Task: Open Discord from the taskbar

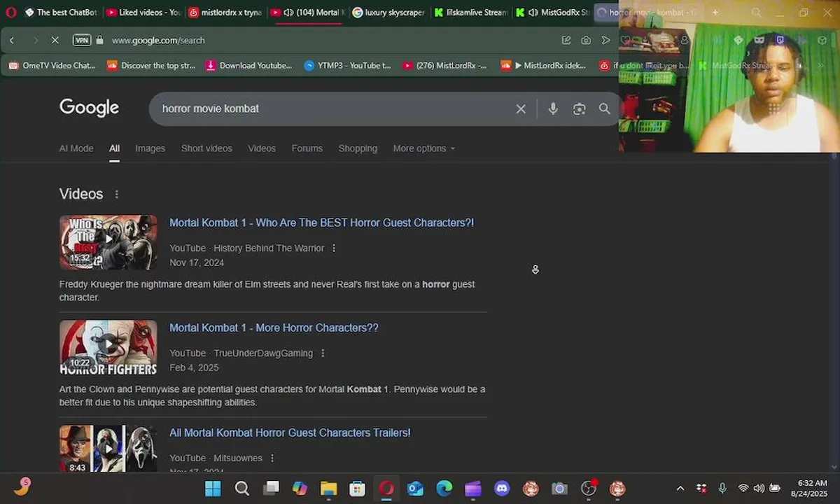Action: (x=502, y=489)
